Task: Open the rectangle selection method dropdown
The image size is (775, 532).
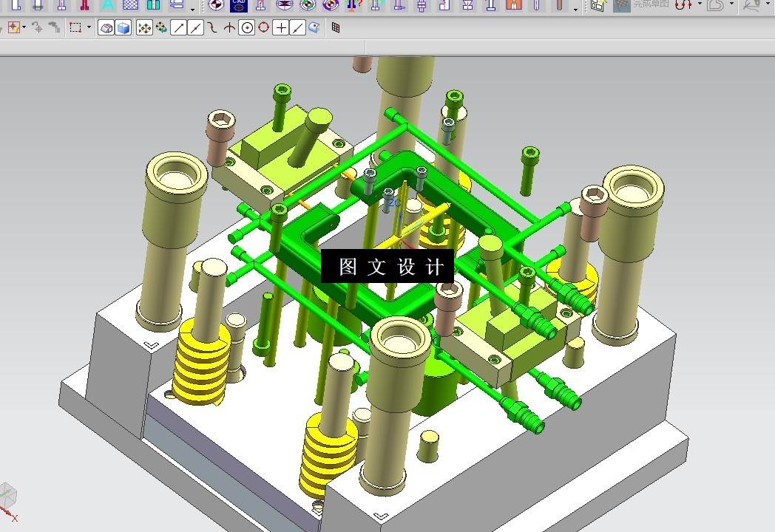Action: click(x=89, y=27)
